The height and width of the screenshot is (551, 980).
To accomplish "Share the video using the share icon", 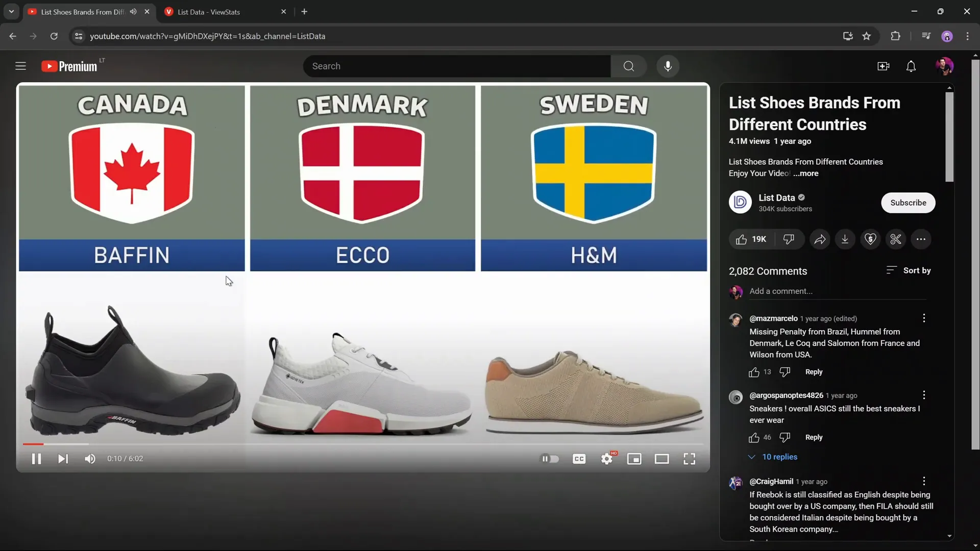I will click(x=820, y=239).
